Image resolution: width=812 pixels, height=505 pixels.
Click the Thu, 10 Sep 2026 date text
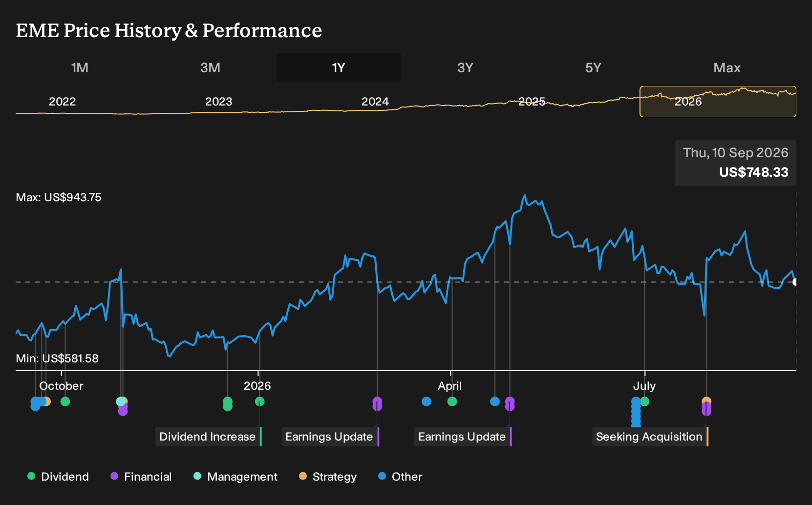736,153
